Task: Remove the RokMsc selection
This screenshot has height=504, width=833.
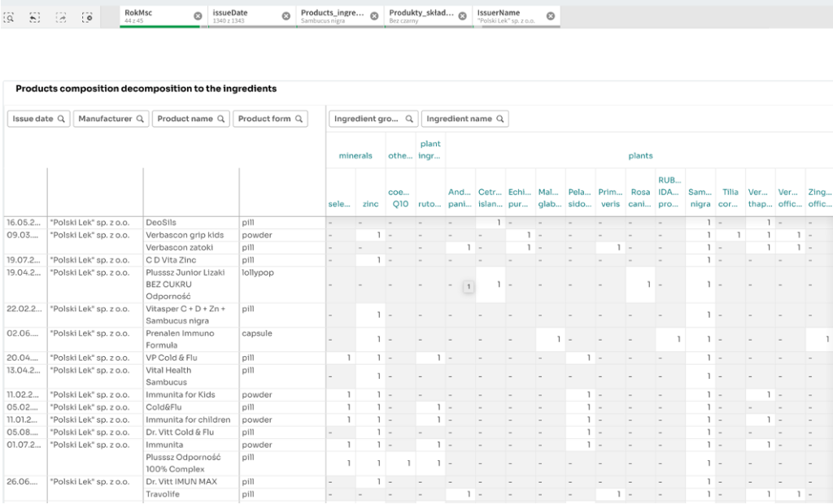Action: point(198,16)
